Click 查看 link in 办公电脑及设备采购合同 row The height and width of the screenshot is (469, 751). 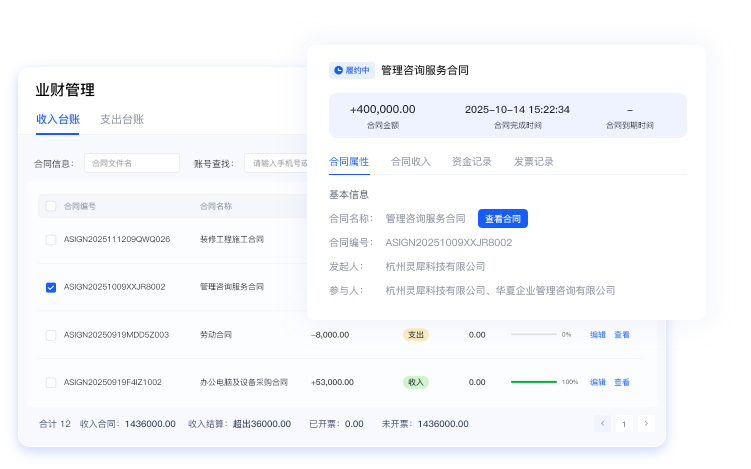coord(622,382)
